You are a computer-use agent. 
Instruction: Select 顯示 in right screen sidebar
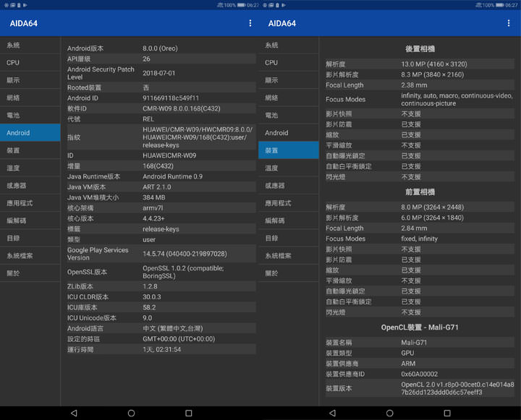[x=289, y=80]
